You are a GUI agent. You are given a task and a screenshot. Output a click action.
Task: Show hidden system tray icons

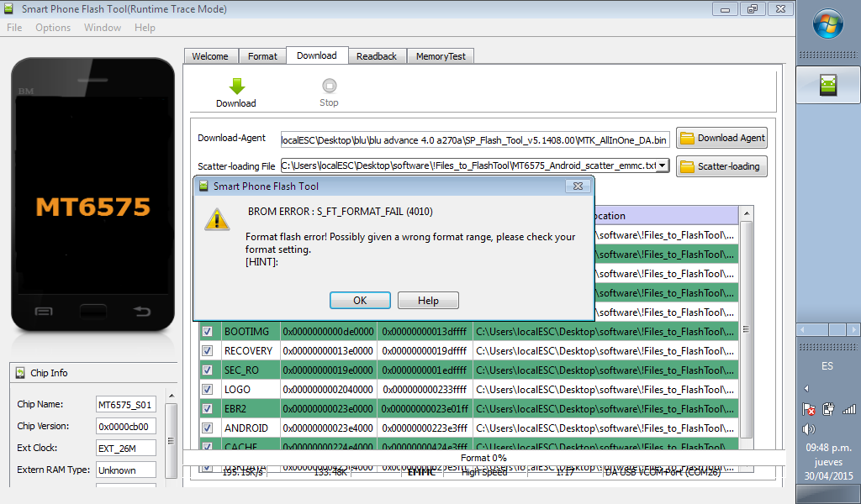pyautogui.click(x=807, y=388)
